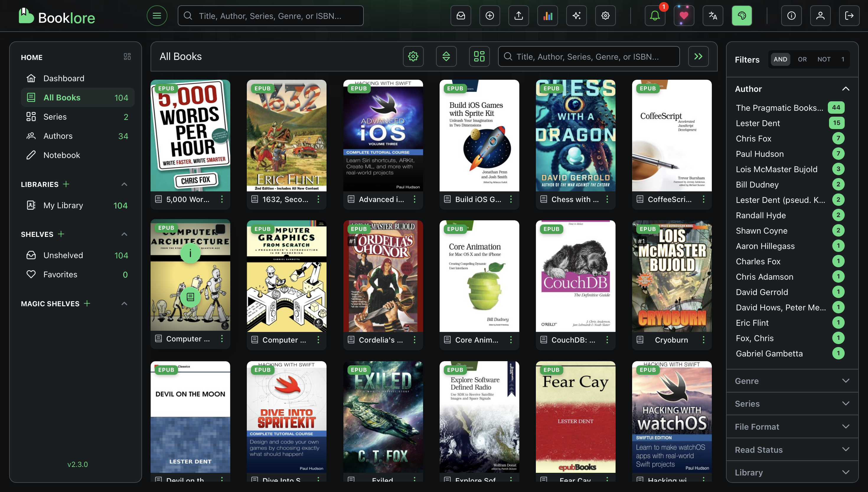Viewport: 868px width, 492px height.
Task: Open the statistics bar chart icon
Action: coord(547,16)
